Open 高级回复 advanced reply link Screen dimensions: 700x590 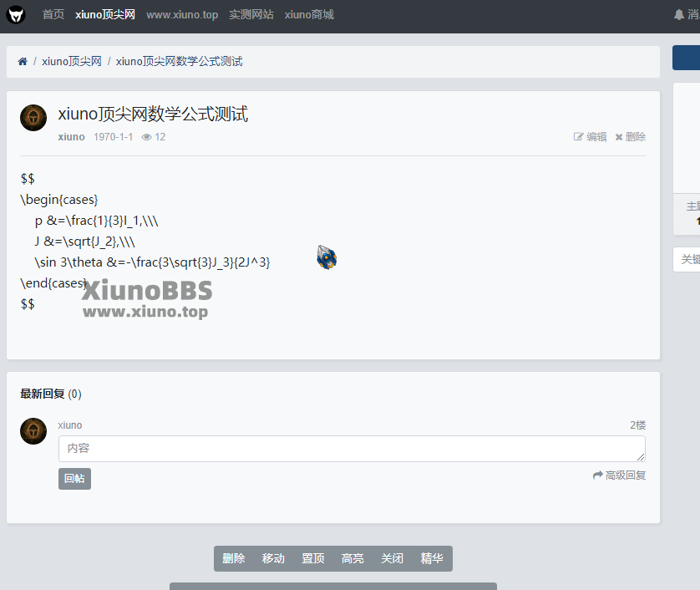coord(619,476)
